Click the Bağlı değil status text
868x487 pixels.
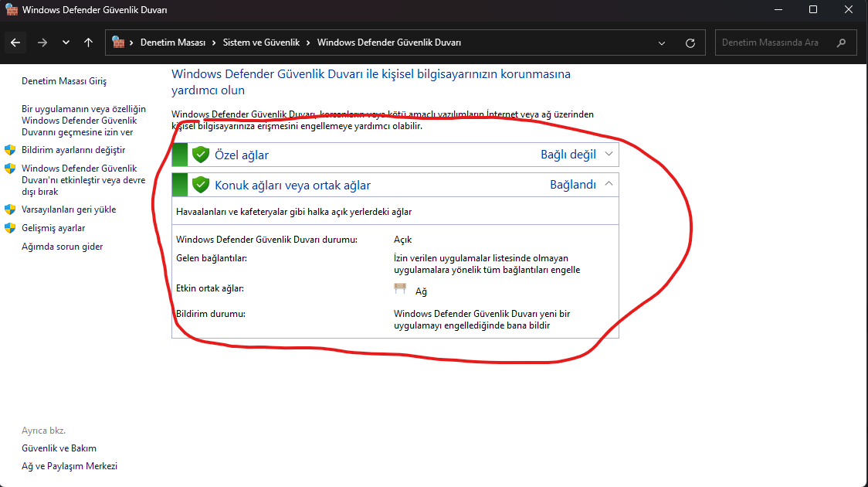568,154
